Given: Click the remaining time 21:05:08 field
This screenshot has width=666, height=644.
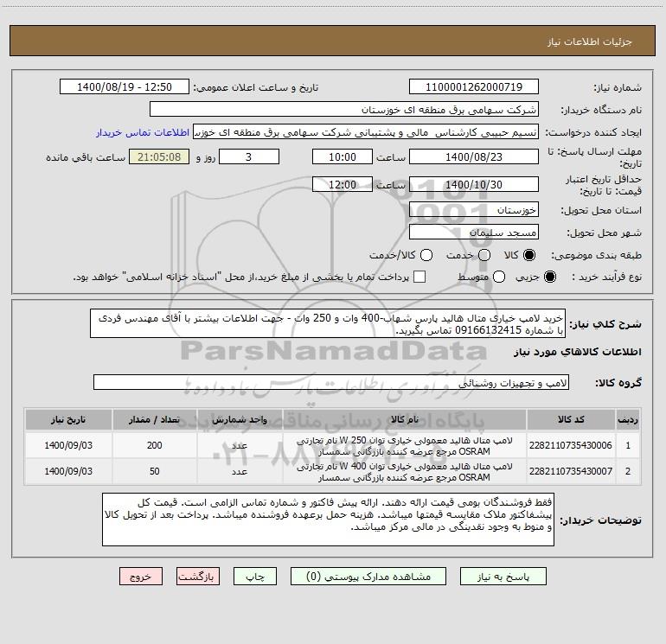Looking at the screenshot, I should pos(159,156).
